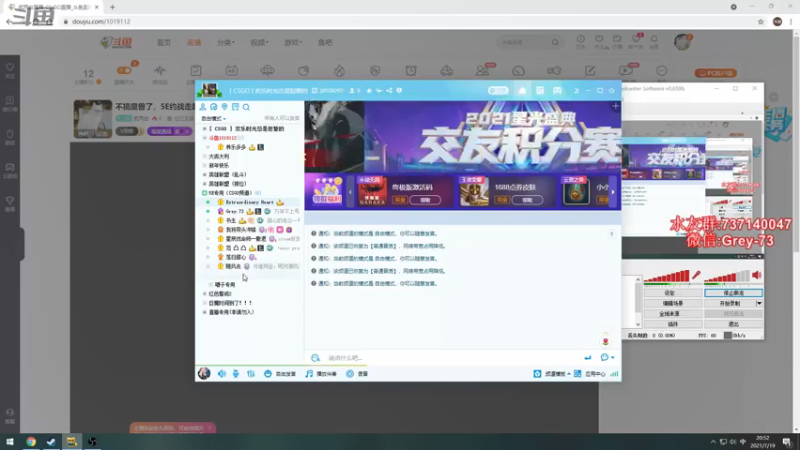Screen dimensions: 800x450
Task: Click the share icon in YY title bar
Action: point(389,90)
